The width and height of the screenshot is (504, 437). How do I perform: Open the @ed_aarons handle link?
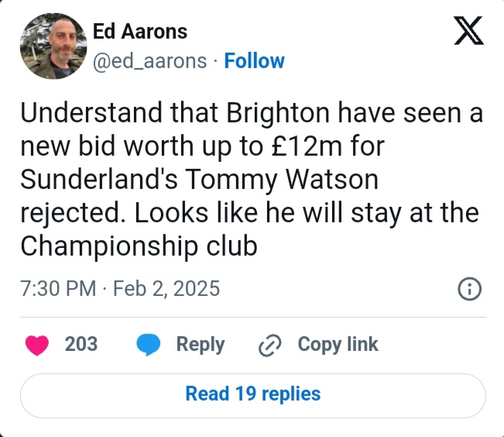(x=149, y=61)
